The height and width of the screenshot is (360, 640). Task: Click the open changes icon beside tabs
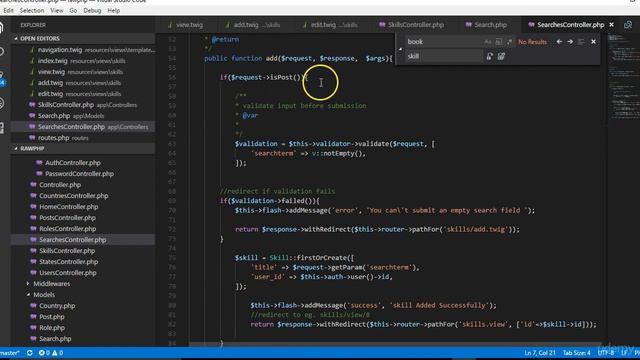pos(628,25)
